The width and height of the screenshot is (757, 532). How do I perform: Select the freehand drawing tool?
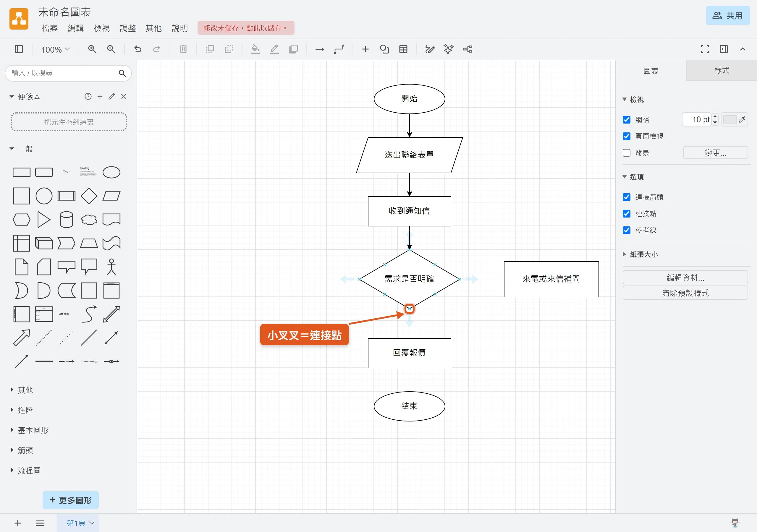430,49
